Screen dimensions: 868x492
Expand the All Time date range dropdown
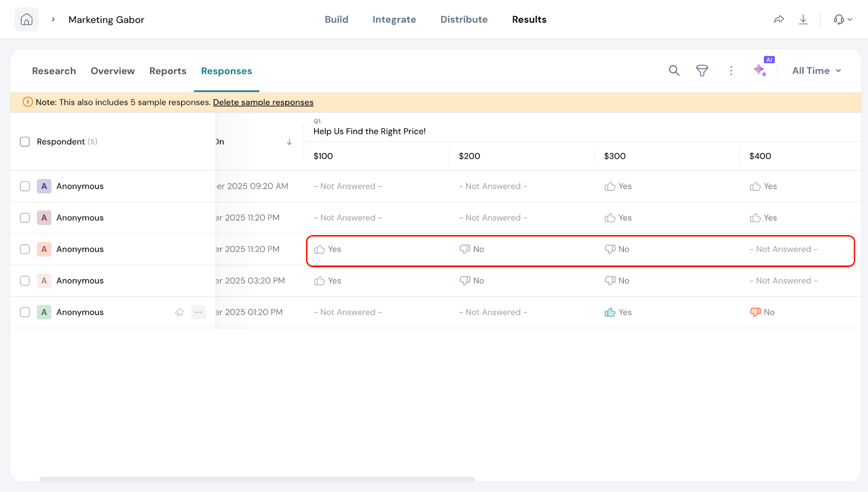pyautogui.click(x=816, y=71)
